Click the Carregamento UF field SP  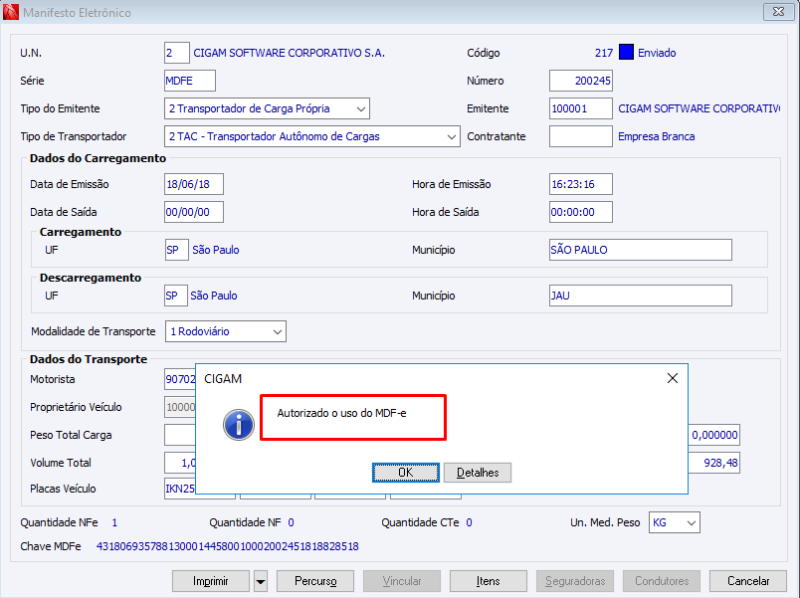tap(177, 250)
